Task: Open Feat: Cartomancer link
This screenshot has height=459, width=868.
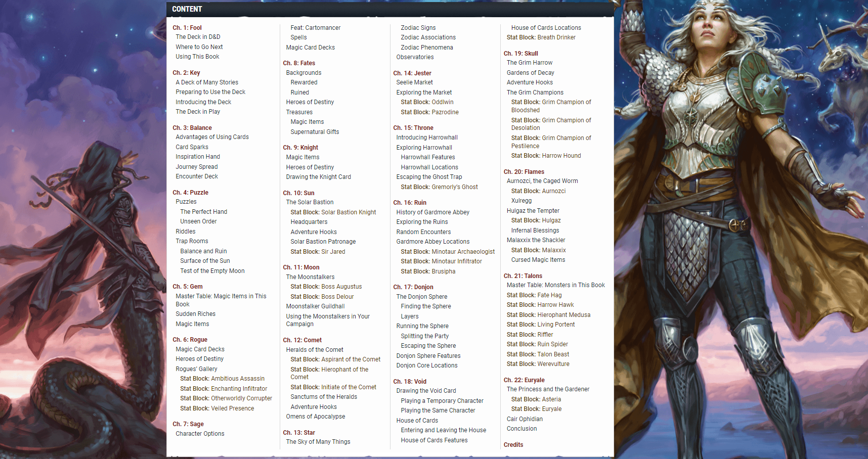Action: (x=316, y=28)
